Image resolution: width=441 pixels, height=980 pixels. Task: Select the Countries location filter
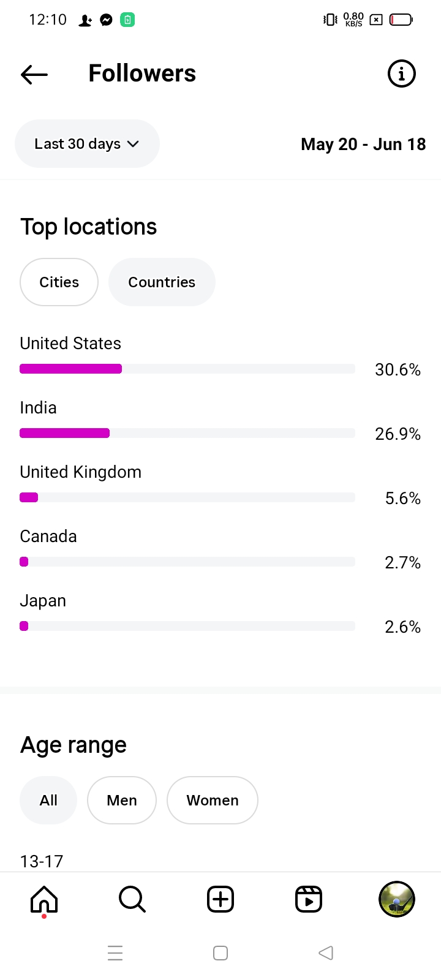(162, 282)
